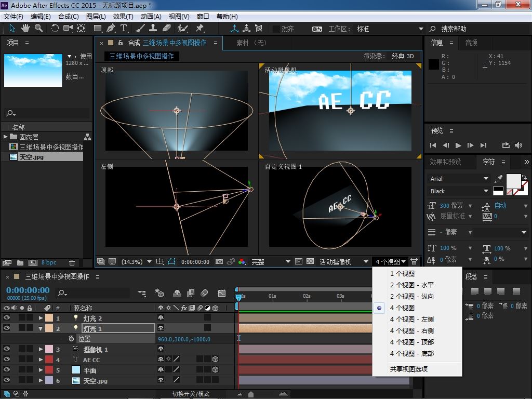Screen dimensions: 532x399
Task: Select the Hand tool in toolbar
Action: tap(26, 29)
